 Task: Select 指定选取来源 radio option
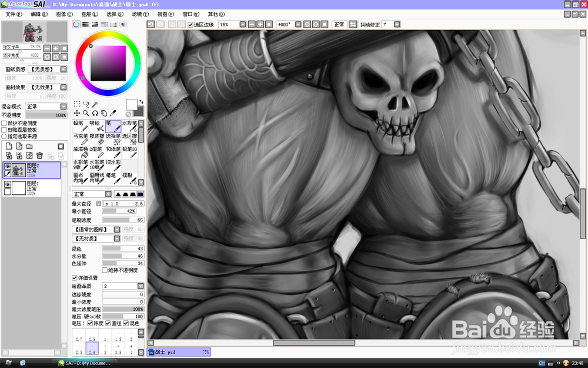tap(4, 137)
